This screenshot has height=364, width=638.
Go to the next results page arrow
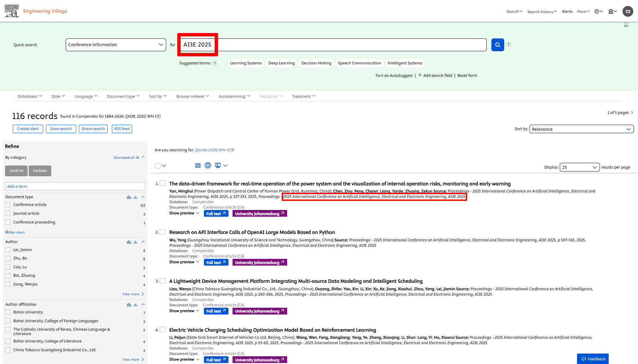pyautogui.click(x=632, y=113)
